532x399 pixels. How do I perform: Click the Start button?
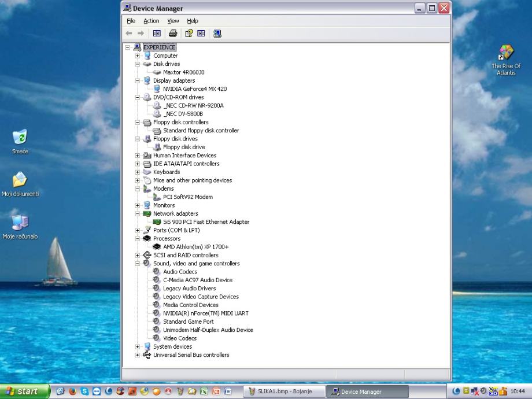pyautogui.click(x=24, y=391)
